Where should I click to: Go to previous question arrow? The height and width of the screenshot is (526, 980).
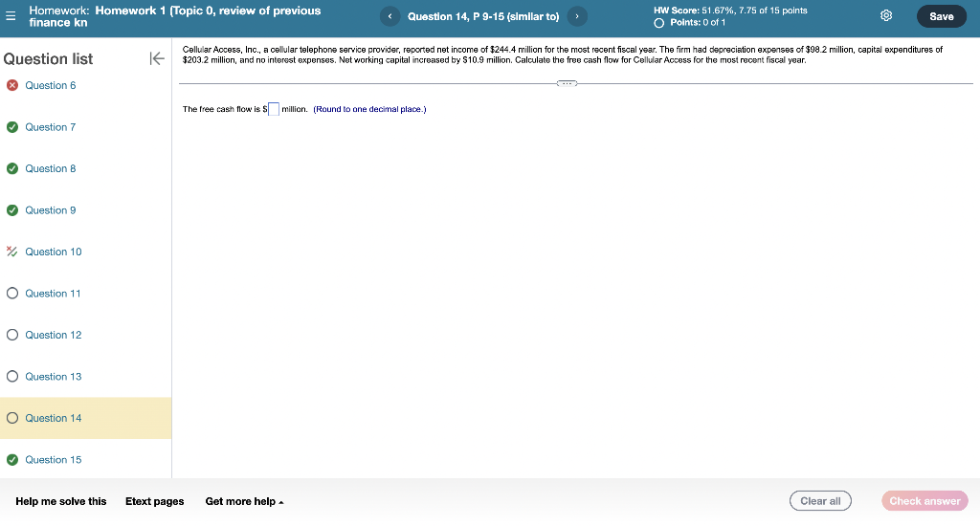coord(390,16)
